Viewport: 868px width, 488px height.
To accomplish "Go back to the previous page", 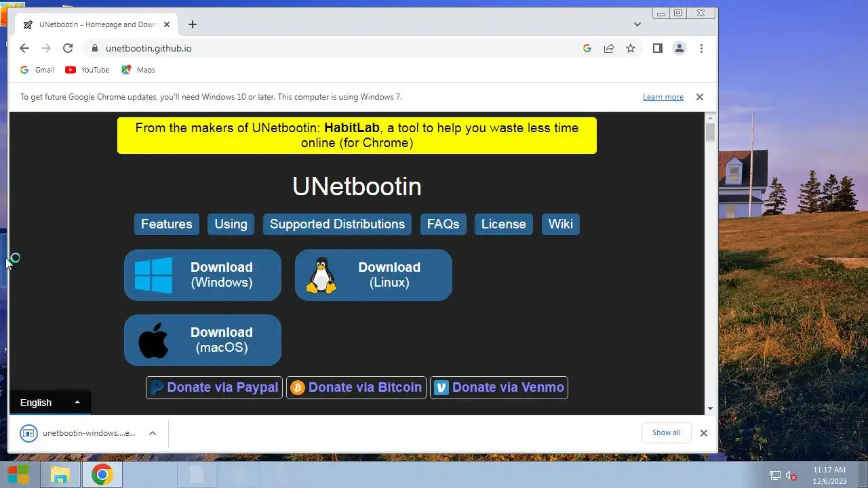I will [24, 48].
